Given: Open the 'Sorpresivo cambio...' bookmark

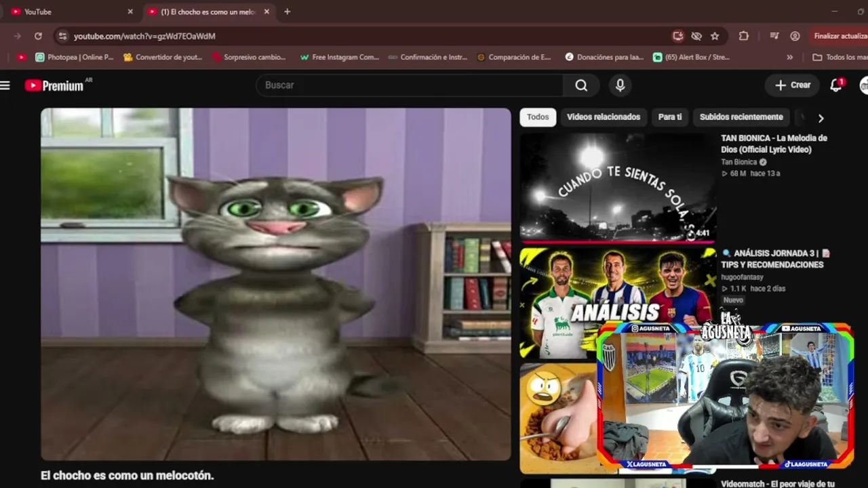Looking at the screenshot, I should coord(249,57).
